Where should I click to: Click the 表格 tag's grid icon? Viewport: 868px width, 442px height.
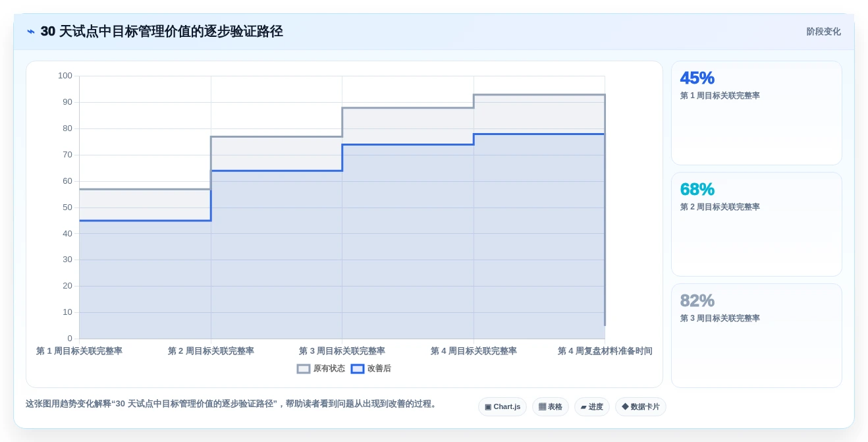pos(542,407)
